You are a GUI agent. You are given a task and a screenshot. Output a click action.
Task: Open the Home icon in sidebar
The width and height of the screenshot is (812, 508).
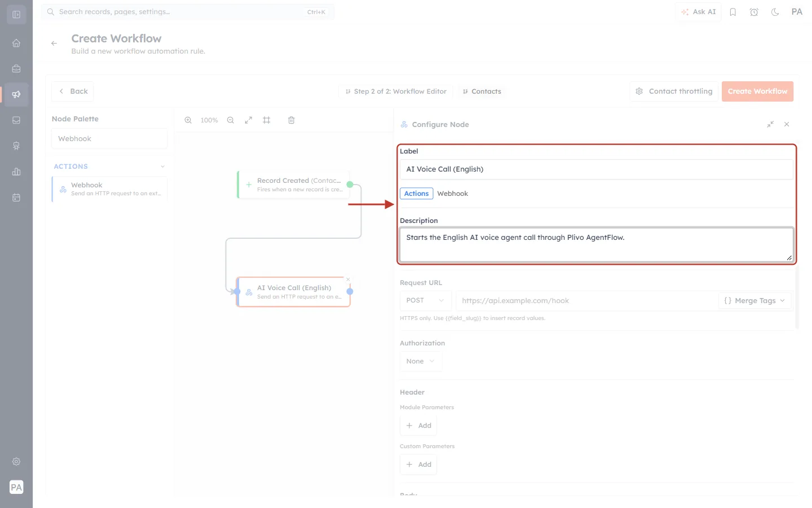click(16, 43)
